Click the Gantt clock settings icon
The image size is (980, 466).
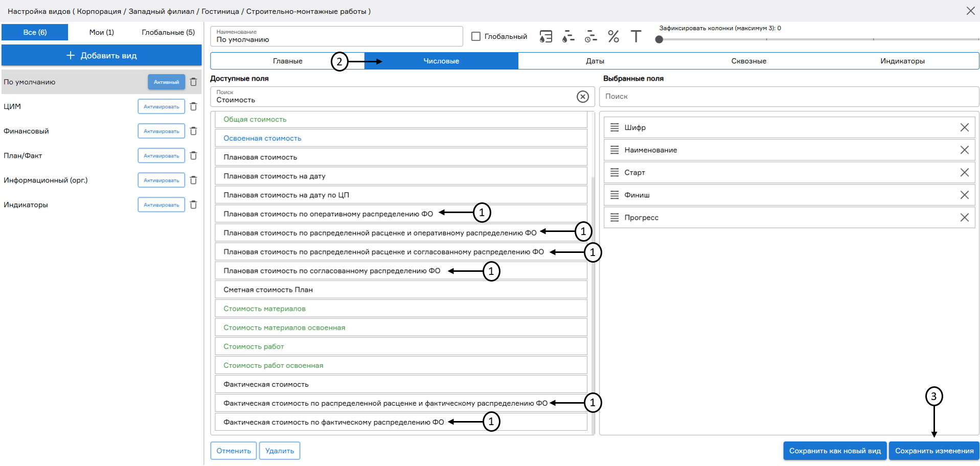click(x=590, y=36)
